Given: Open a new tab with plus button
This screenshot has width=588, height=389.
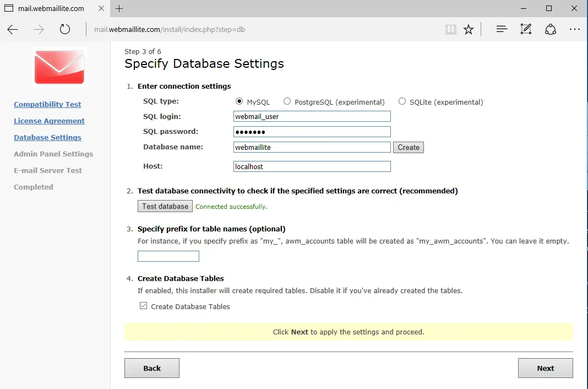Looking at the screenshot, I should (x=119, y=8).
